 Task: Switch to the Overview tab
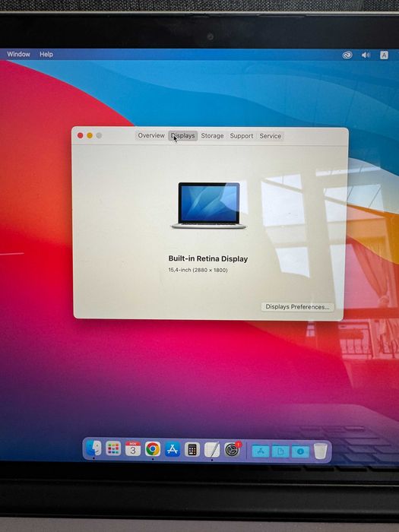[151, 135]
